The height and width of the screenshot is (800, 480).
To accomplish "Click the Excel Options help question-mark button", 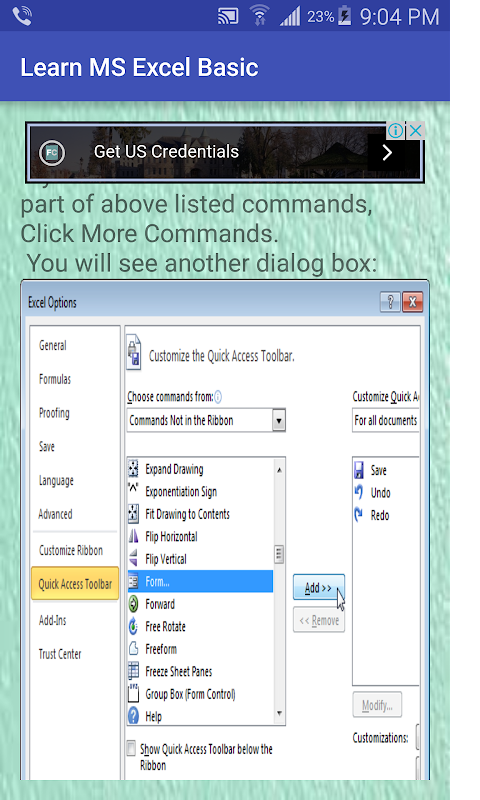I will point(390,302).
